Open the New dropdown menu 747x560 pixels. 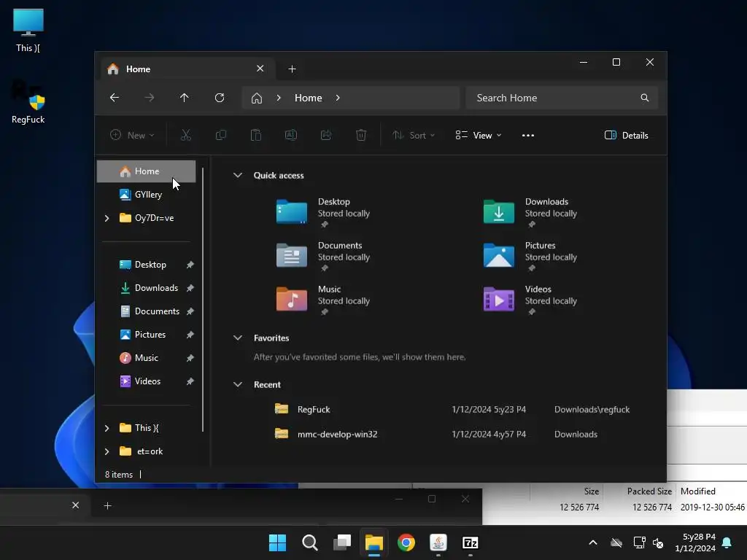point(132,135)
